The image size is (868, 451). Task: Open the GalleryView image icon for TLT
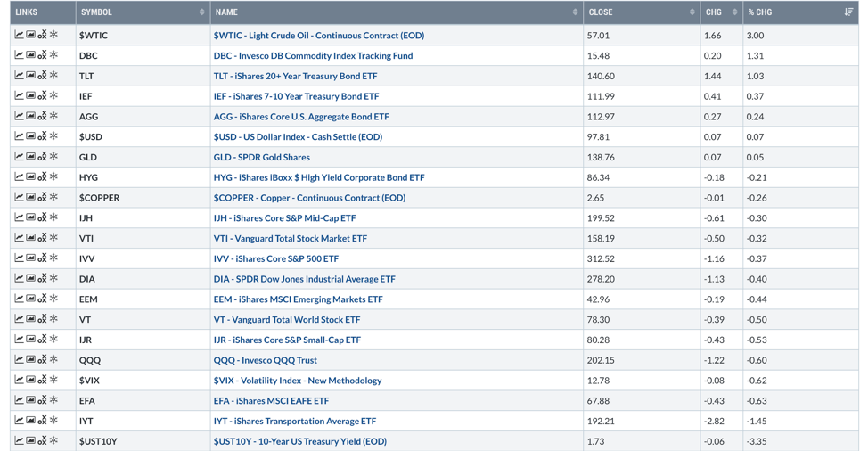click(30, 76)
